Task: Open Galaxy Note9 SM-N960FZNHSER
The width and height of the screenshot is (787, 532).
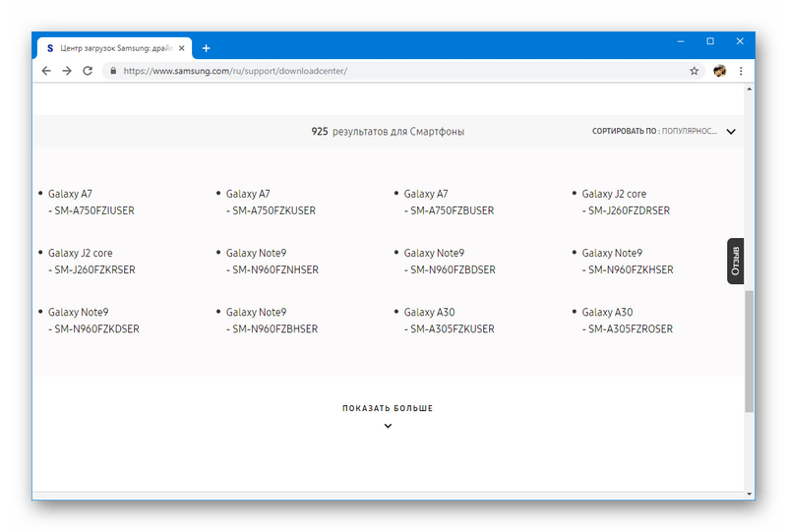Action: click(272, 262)
